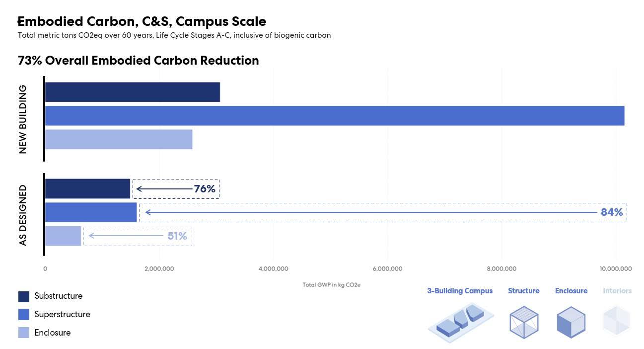
Task: Click the 51% reduction label
Action: 177,236
